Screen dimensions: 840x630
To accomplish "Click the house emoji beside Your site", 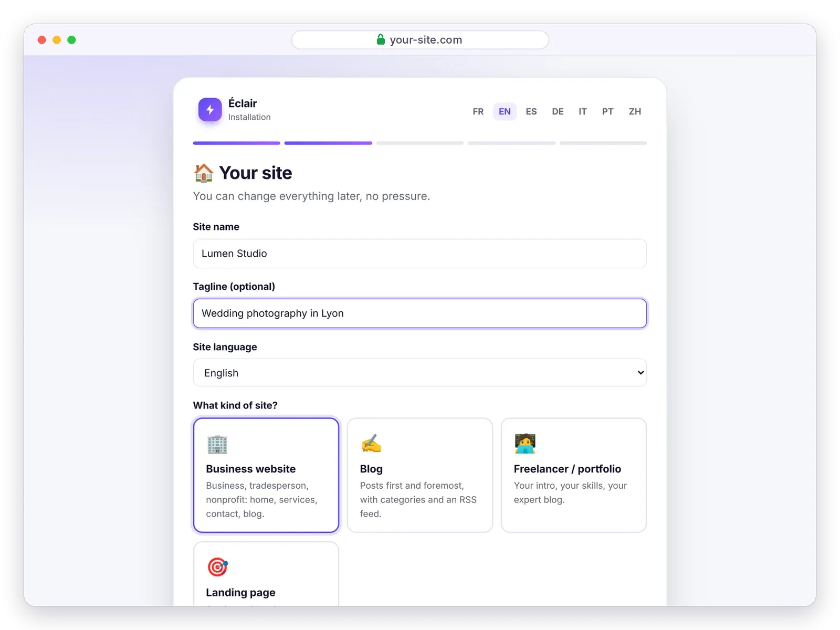I will tap(204, 173).
